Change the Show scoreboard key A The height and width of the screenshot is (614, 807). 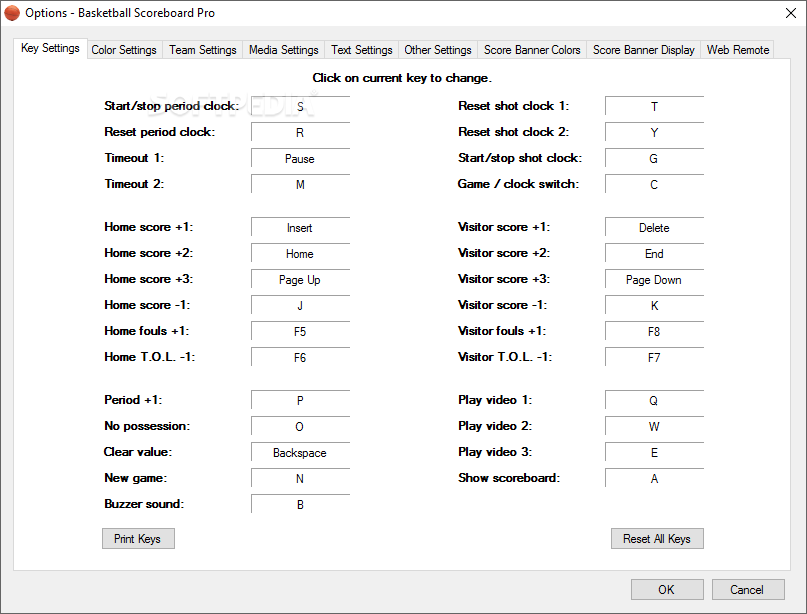654,478
